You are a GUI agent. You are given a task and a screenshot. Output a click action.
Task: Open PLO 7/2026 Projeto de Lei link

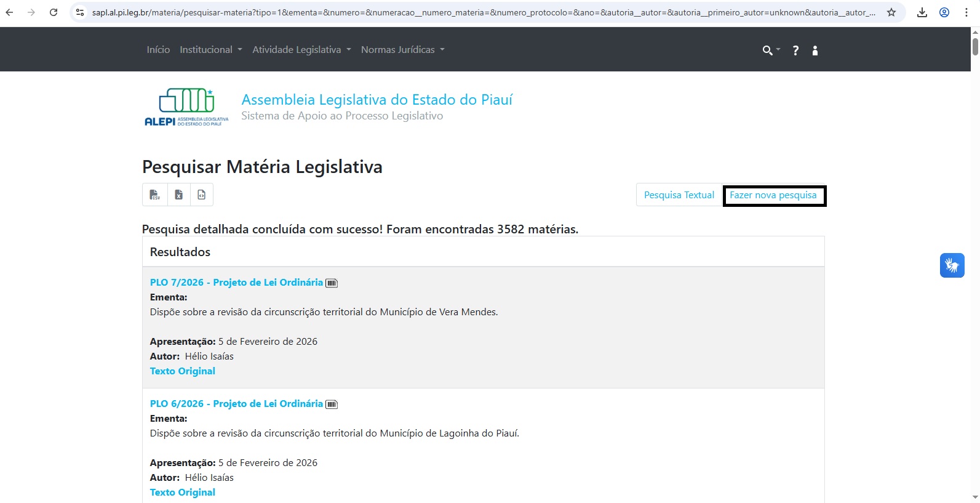[236, 283]
